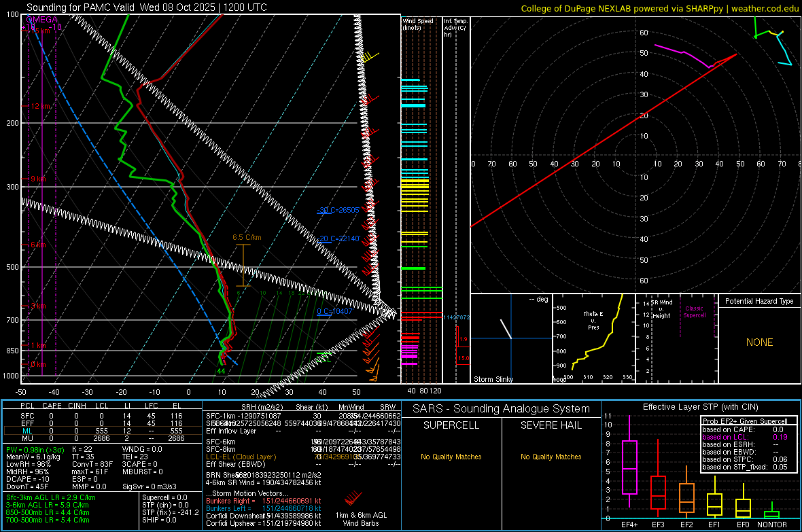Screen dimensions: 802x532
Task: Click the 6.5 C/km lapse rate label
Action: point(247,237)
